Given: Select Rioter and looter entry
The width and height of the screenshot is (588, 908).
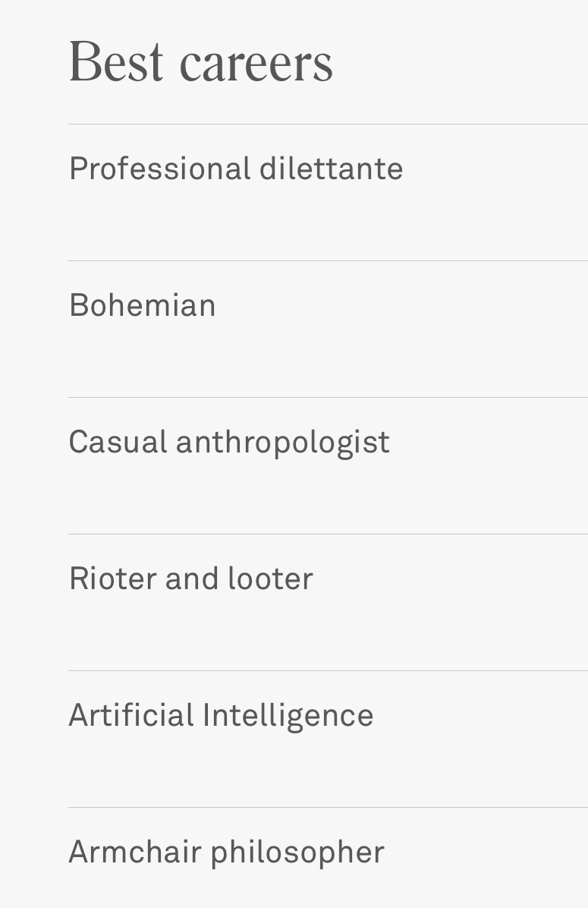Looking at the screenshot, I should tap(190, 579).
